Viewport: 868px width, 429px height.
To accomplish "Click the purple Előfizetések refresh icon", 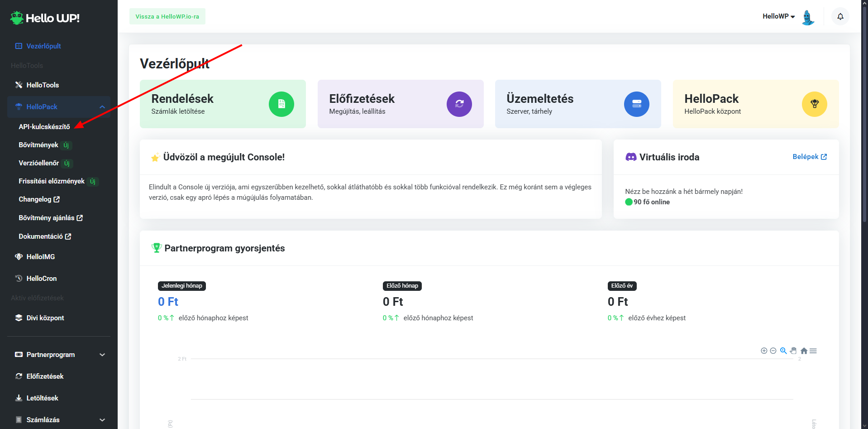I will [x=459, y=104].
